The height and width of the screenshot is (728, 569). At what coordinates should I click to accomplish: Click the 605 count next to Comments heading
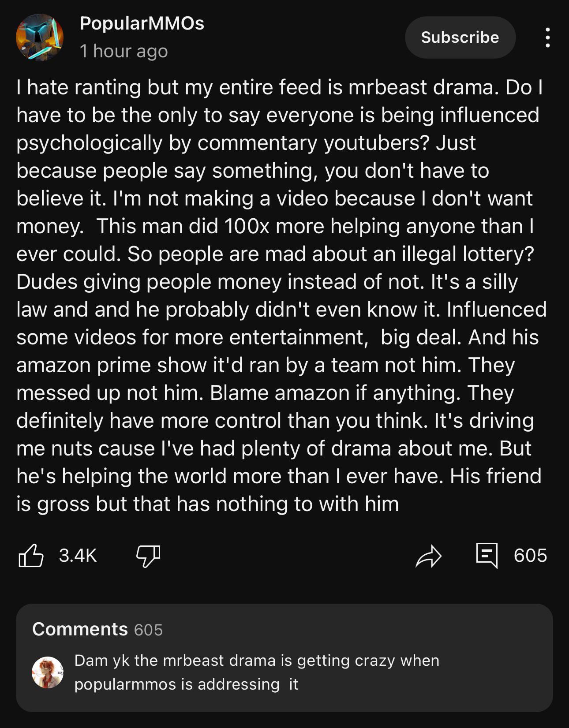(x=149, y=630)
